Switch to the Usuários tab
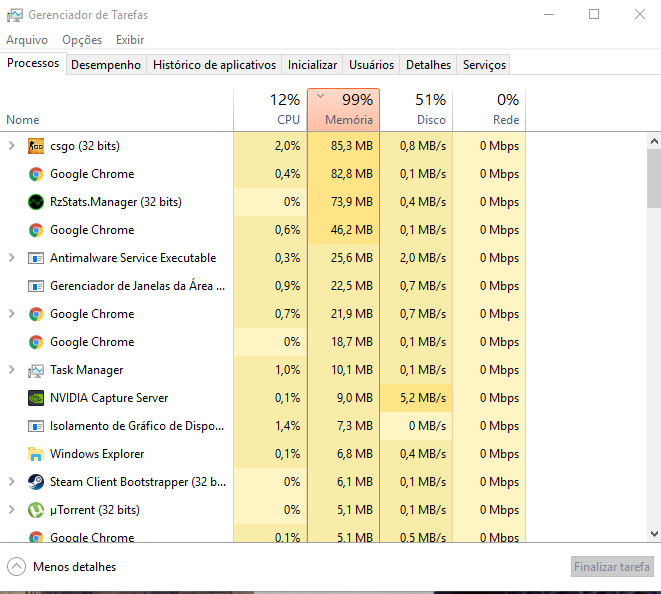 coord(371,65)
